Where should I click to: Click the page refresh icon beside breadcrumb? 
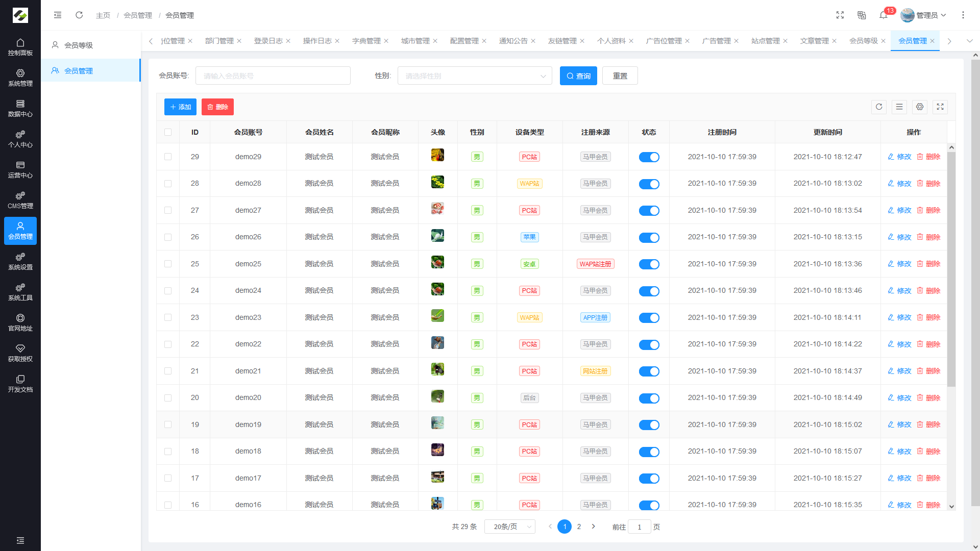click(79, 15)
